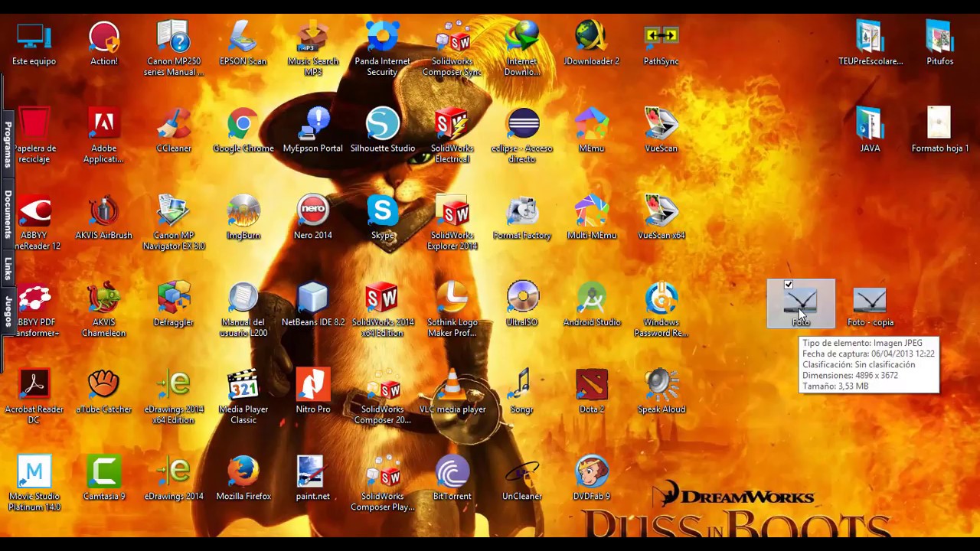The image size is (980, 551).
Task: Select the JDownloader 2 icon
Action: tap(591, 37)
